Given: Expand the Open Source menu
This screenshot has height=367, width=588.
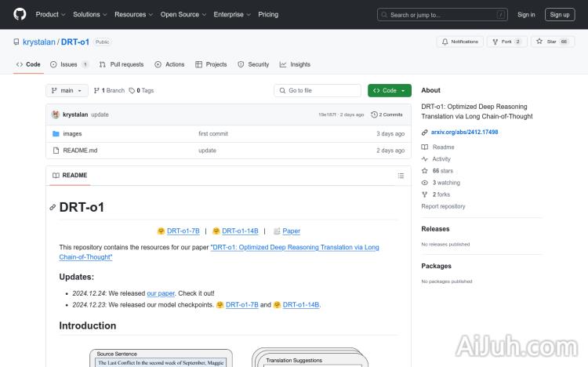Looking at the screenshot, I should (x=183, y=14).
